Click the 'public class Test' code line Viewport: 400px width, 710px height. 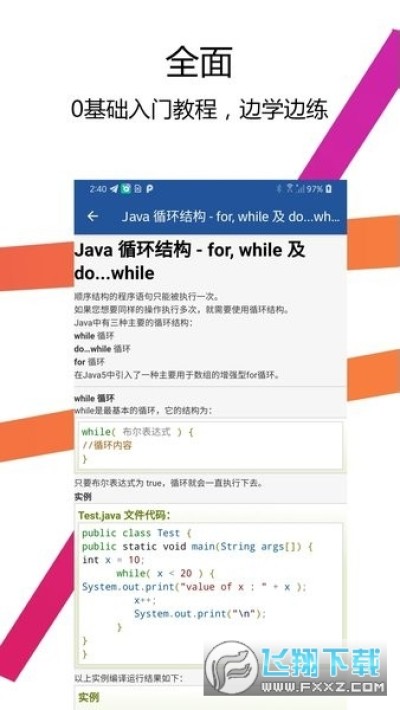click(137, 533)
